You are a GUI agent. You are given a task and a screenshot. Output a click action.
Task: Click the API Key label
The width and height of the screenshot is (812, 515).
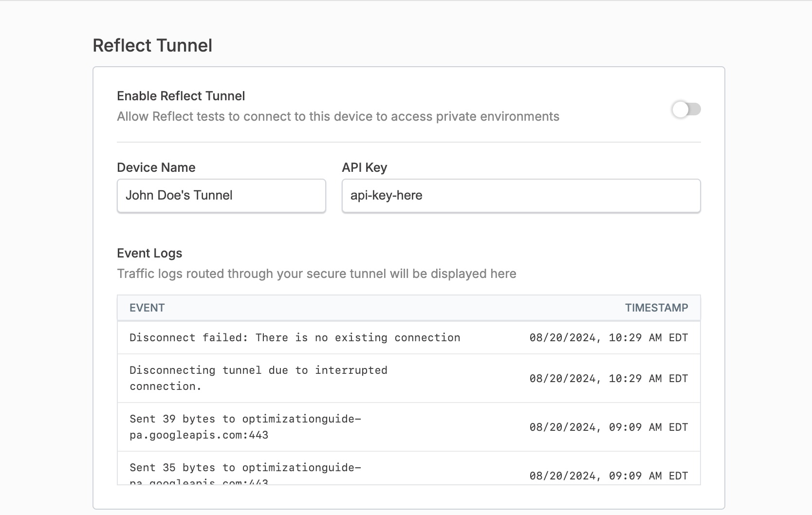click(364, 167)
